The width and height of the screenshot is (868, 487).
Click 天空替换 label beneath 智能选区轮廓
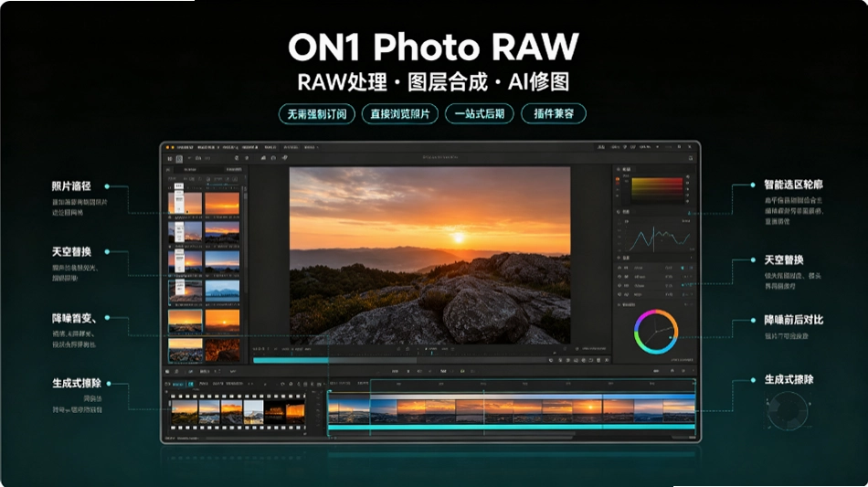click(x=784, y=260)
